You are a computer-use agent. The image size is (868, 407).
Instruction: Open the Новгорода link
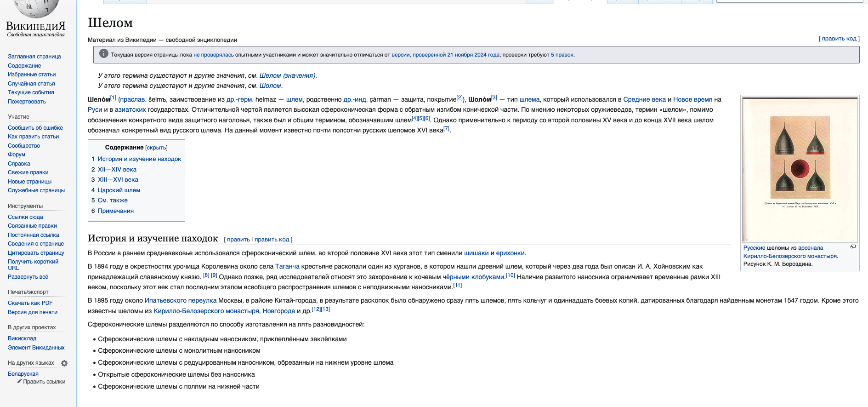278,311
